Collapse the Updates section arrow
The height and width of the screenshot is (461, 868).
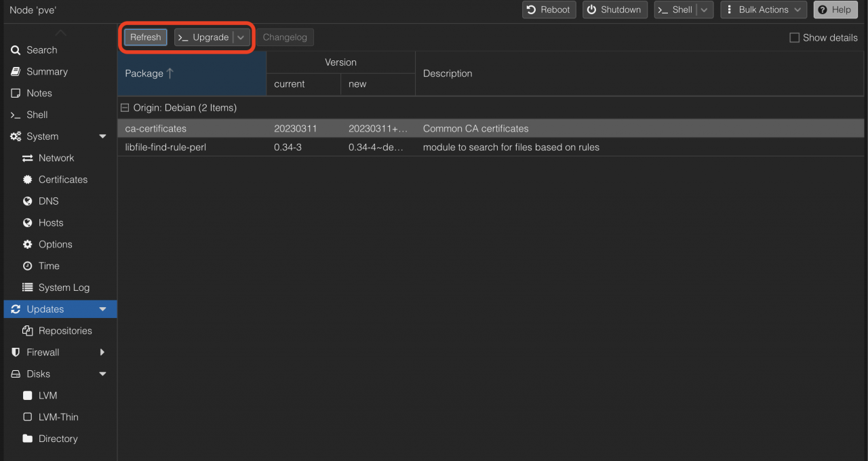pos(102,309)
